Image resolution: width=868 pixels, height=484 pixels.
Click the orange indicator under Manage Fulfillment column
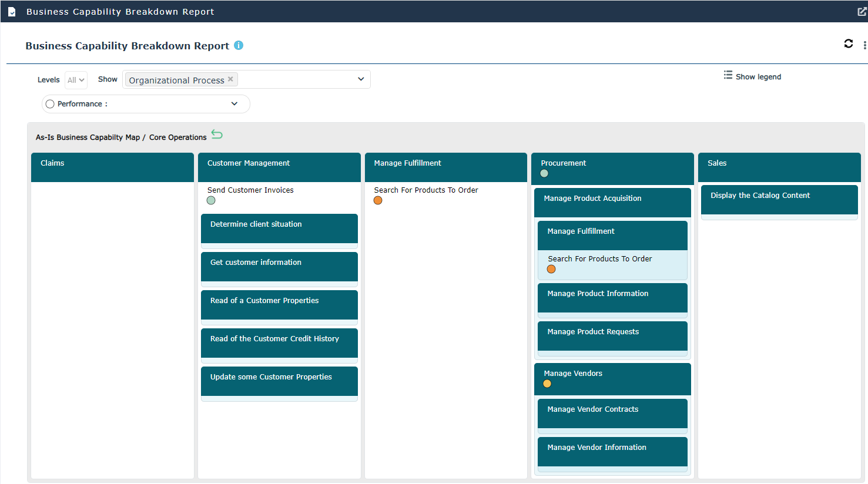tap(378, 201)
